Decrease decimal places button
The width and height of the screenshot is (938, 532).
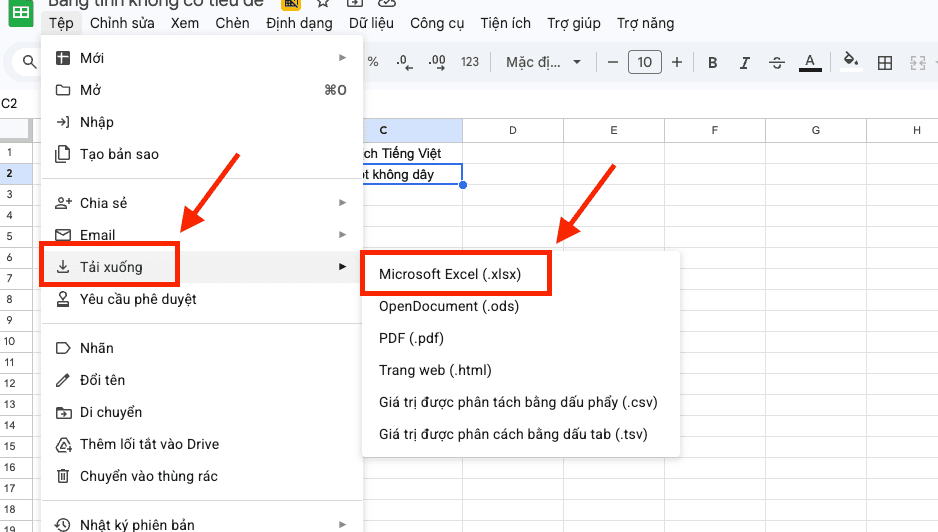(x=404, y=62)
